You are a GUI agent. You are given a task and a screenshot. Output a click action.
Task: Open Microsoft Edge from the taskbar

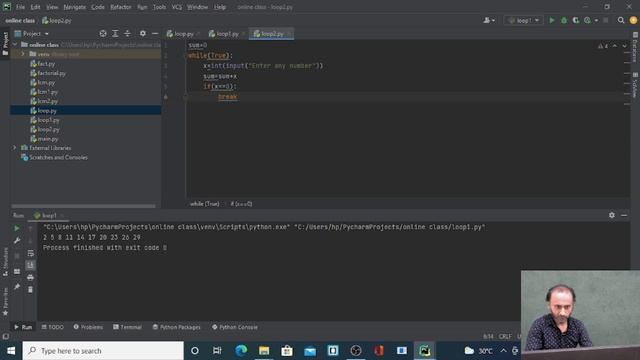tap(241, 351)
